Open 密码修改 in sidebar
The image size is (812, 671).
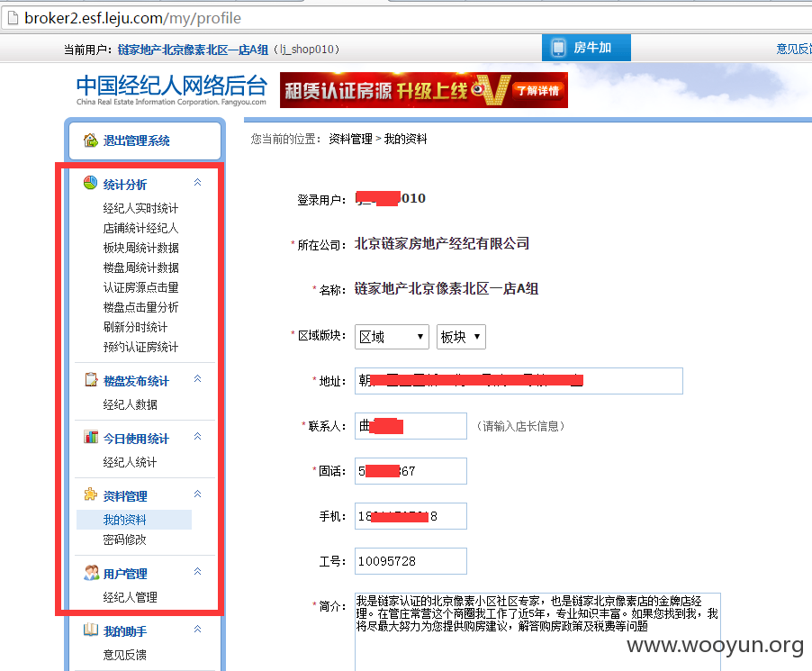(x=124, y=540)
